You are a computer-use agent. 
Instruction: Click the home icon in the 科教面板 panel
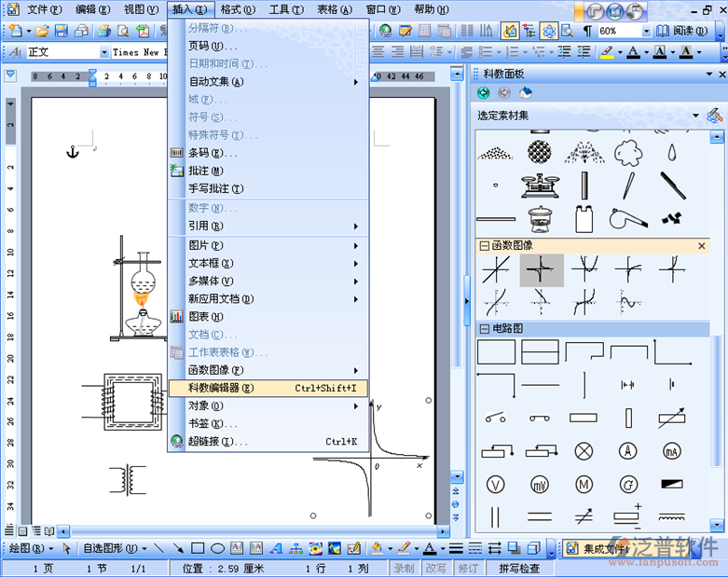pyautogui.click(x=526, y=92)
